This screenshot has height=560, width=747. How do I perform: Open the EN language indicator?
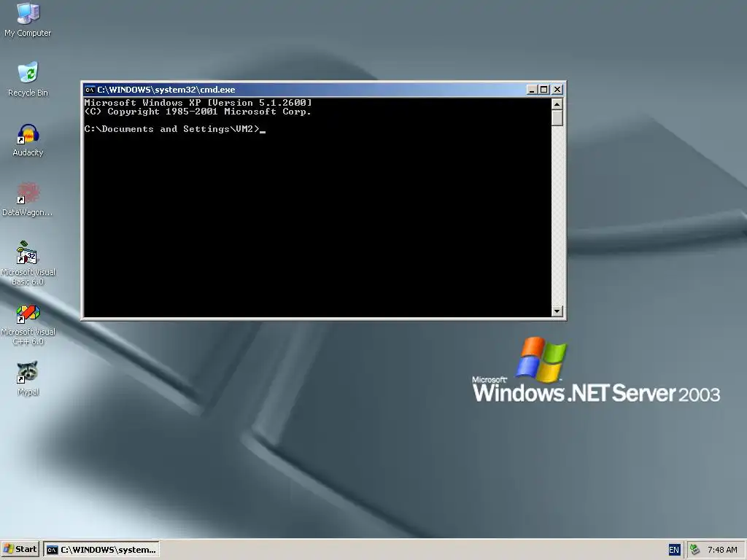(x=673, y=550)
